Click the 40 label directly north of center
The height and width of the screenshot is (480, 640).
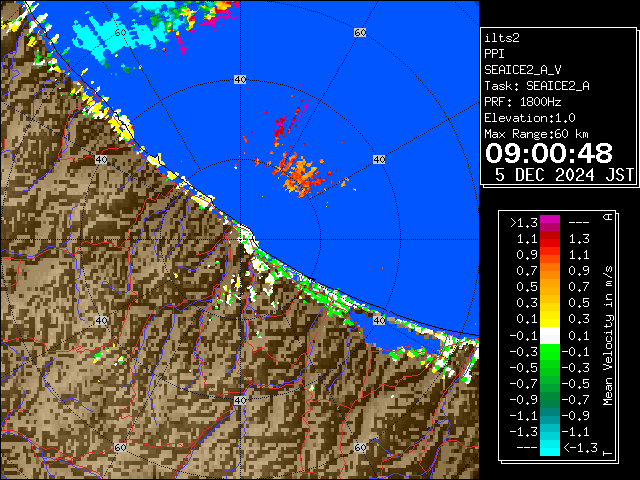point(240,80)
